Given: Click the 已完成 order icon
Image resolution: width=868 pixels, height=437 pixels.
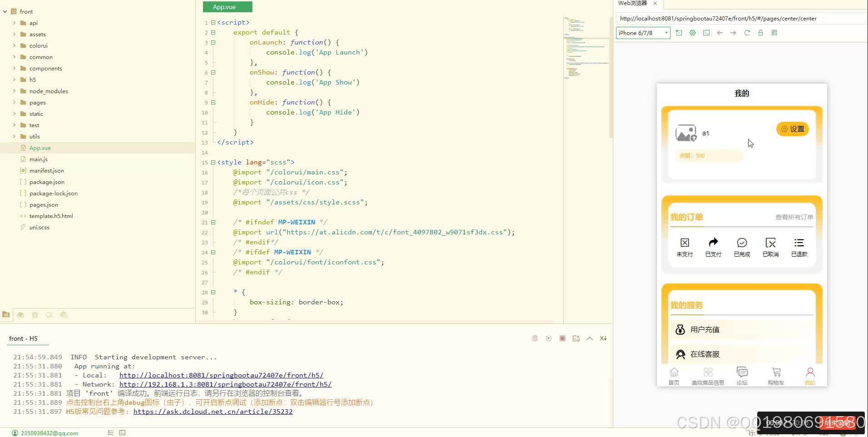Looking at the screenshot, I should pyautogui.click(x=742, y=243).
